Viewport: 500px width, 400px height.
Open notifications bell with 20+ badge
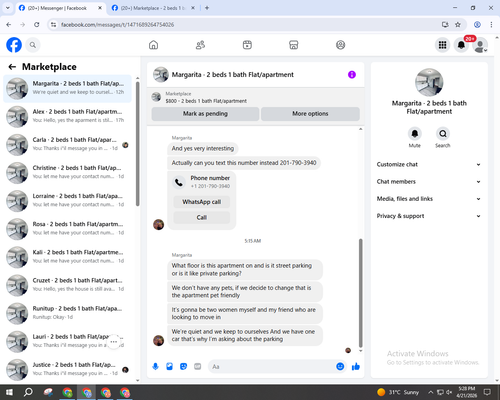coord(461,45)
